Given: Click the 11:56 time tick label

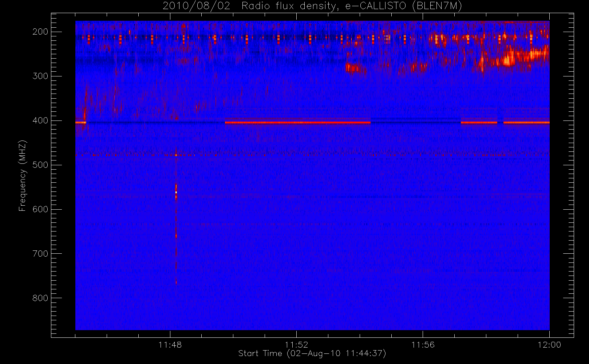Looking at the screenshot, I should tap(423, 345).
